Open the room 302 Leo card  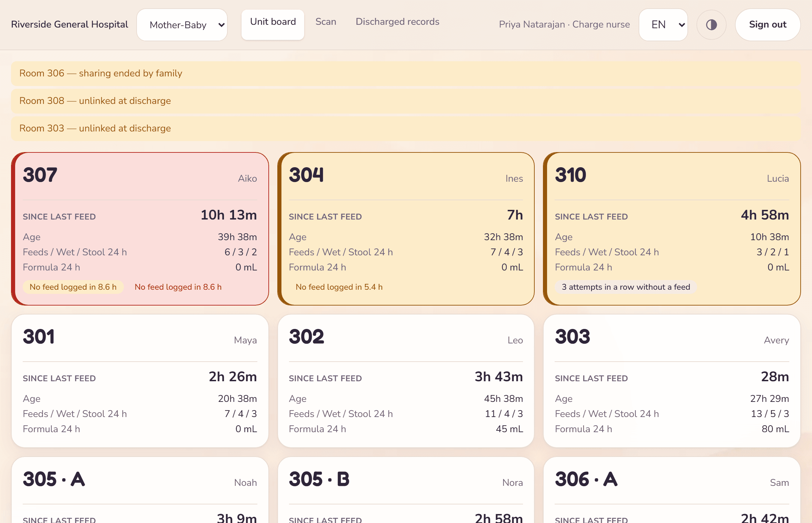[406, 381]
